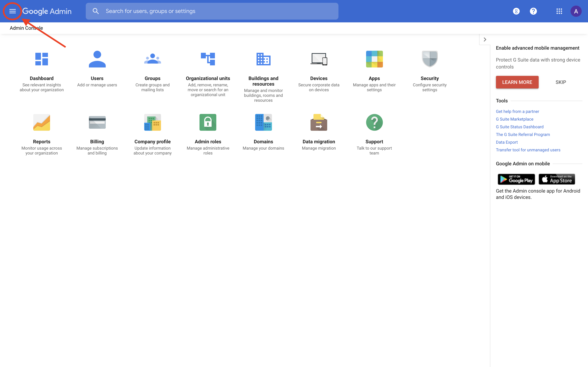The height and width of the screenshot is (367, 588).
Task: Collapse the right side panel chevron
Action: [x=485, y=39]
